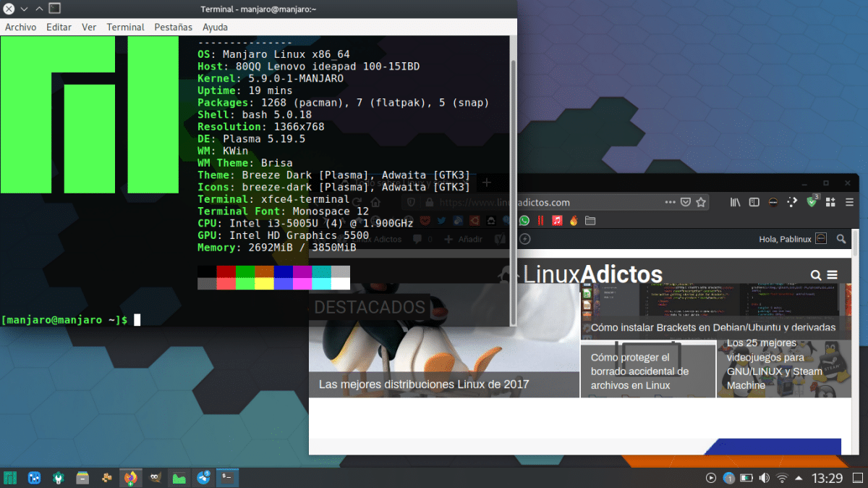Click the flame bookmark icon in Firefox
868x488 pixels.
click(x=573, y=220)
